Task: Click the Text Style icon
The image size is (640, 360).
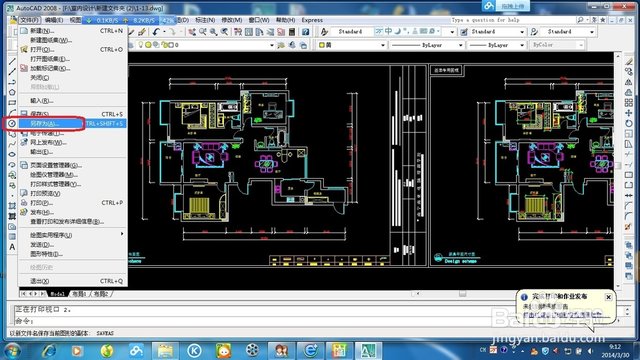Action: point(324,31)
